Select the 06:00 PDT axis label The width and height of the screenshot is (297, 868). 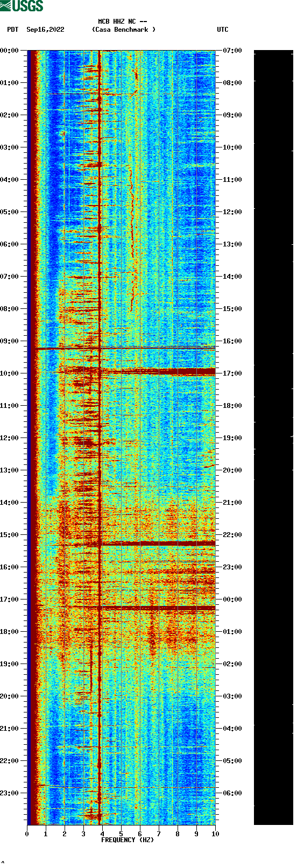click(x=9, y=244)
